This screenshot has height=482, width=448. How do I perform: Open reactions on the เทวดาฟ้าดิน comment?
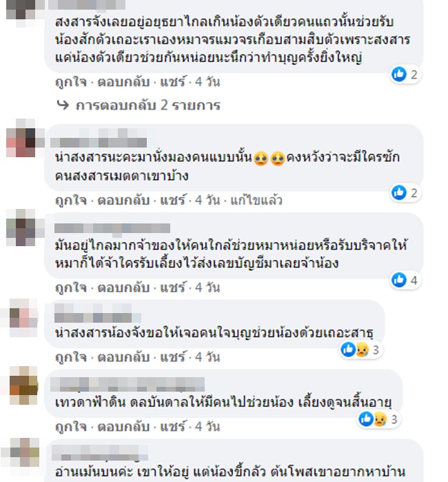coord(379,419)
